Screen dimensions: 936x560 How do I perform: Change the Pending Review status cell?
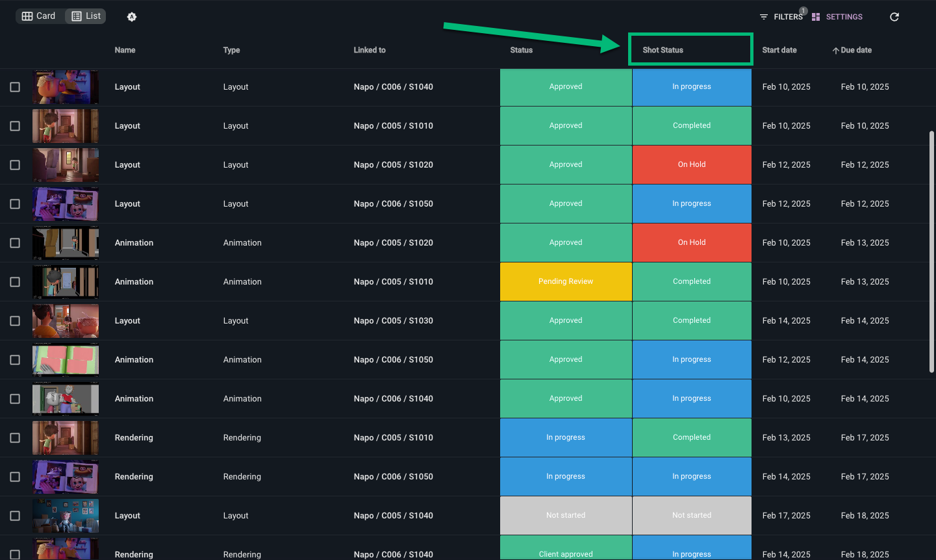point(566,282)
